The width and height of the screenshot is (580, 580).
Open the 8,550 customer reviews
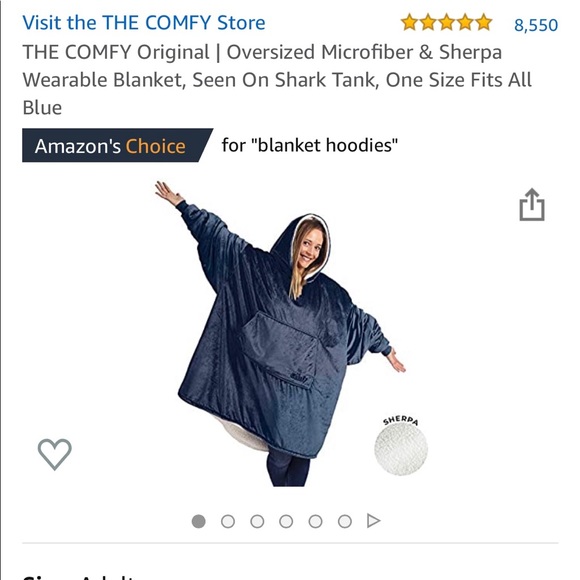pyautogui.click(x=536, y=25)
